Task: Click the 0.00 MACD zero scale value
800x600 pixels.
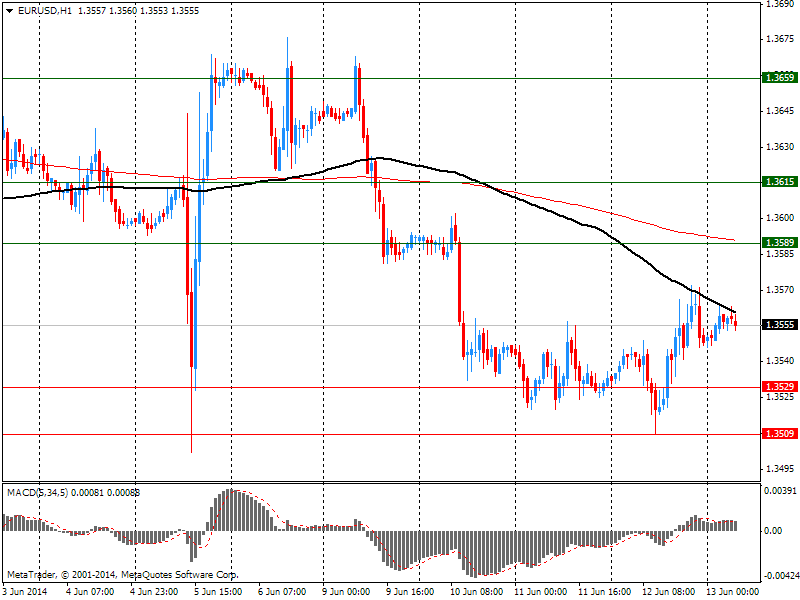Action: coord(772,531)
